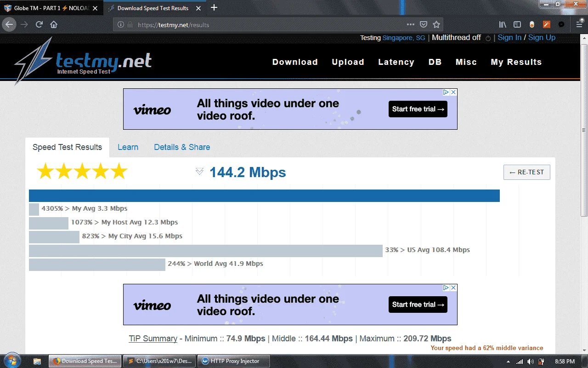Image resolution: width=588 pixels, height=368 pixels.
Task: Open the DB menu
Action: (435, 62)
